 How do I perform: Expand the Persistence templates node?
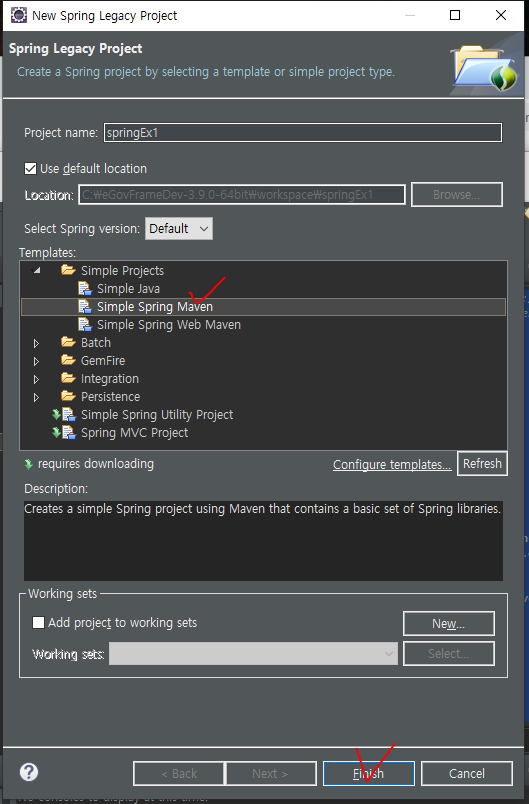point(36,396)
